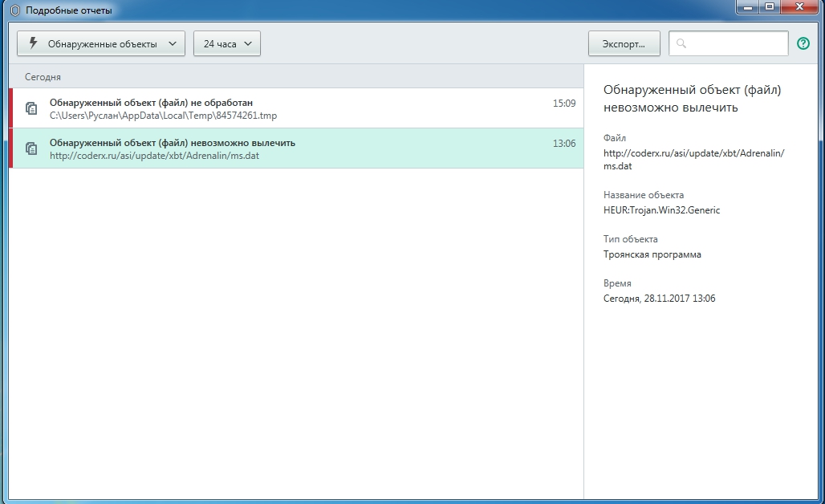
Task: Maximize the Подробные отчеты window
Action: (770, 7)
